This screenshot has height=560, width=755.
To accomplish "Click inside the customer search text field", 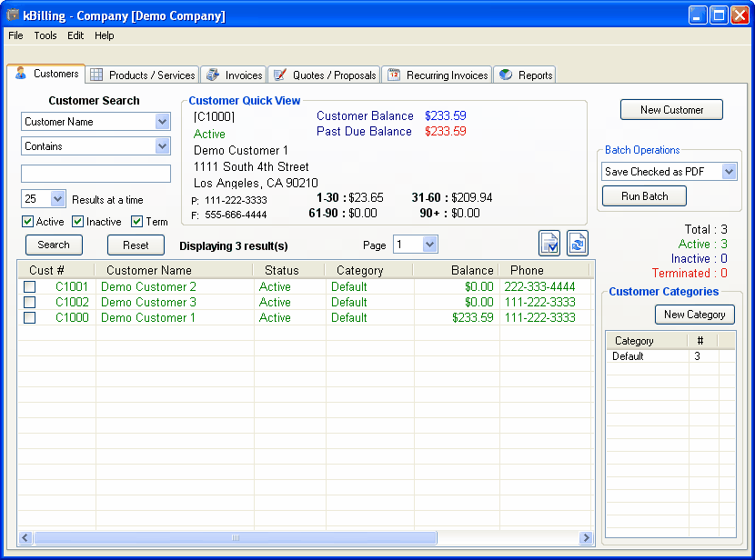I will point(96,173).
